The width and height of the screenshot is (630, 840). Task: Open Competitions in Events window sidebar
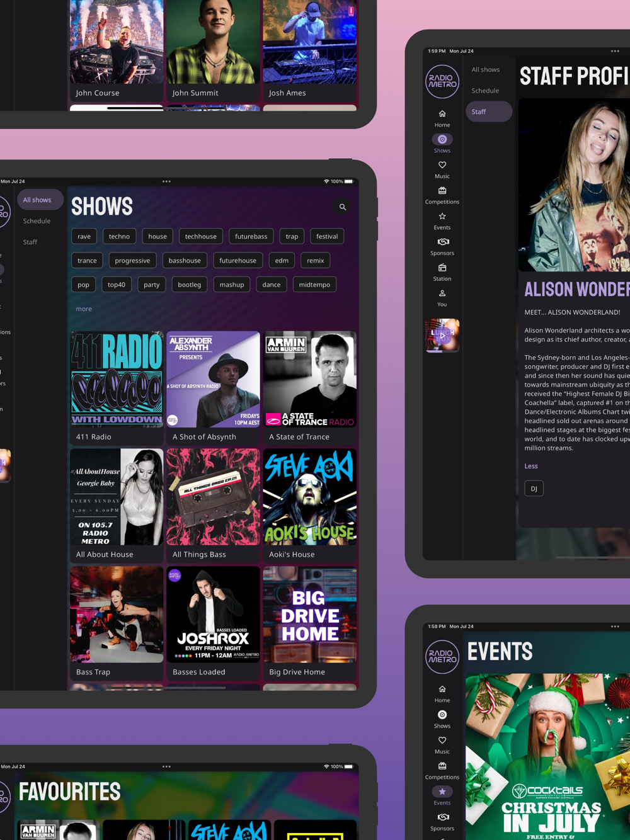click(x=442, y=766)
